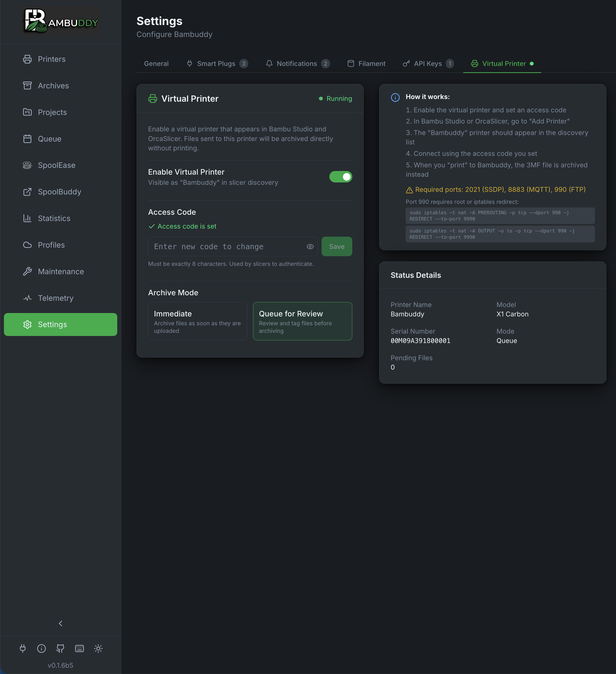Screen dimensions: 616x674
Task: Open the Telemetry page
Action: pos(55,298)
